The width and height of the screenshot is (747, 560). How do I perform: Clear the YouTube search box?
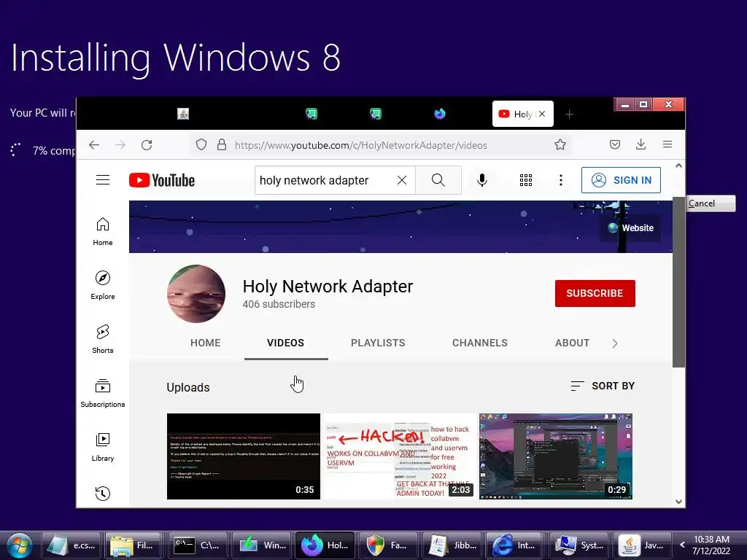pyautogui.click(x=402, y=180)
